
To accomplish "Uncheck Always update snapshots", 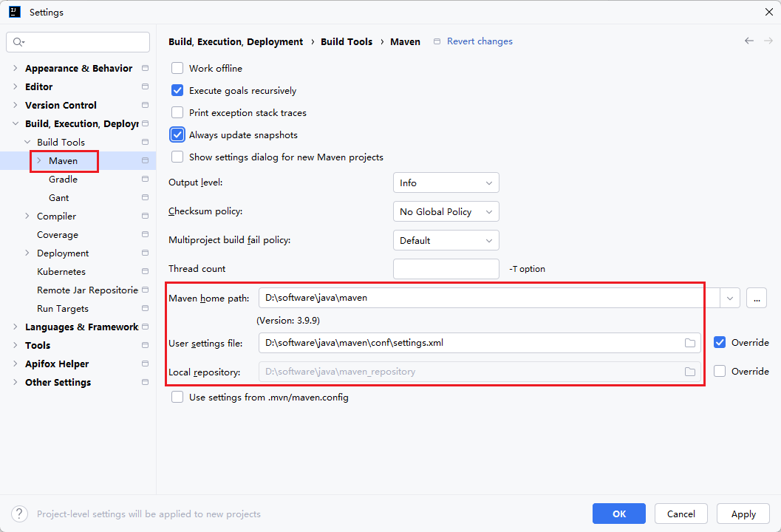I will [x=177, y=135].
